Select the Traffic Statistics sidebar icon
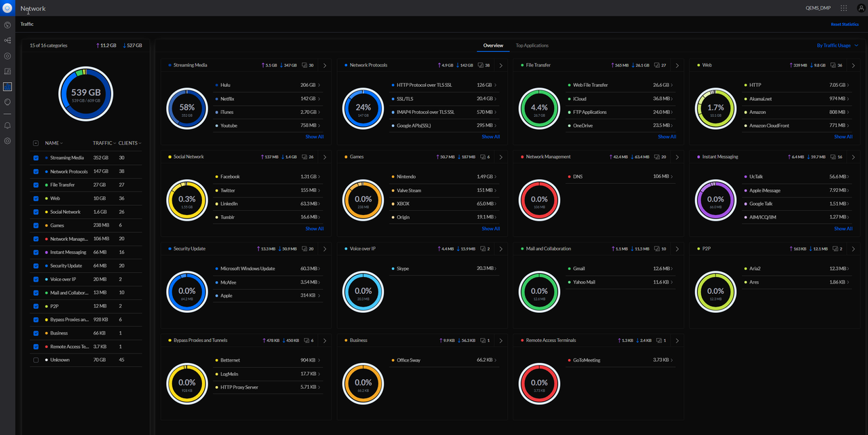The image size is (868, 435). [7, 87]
